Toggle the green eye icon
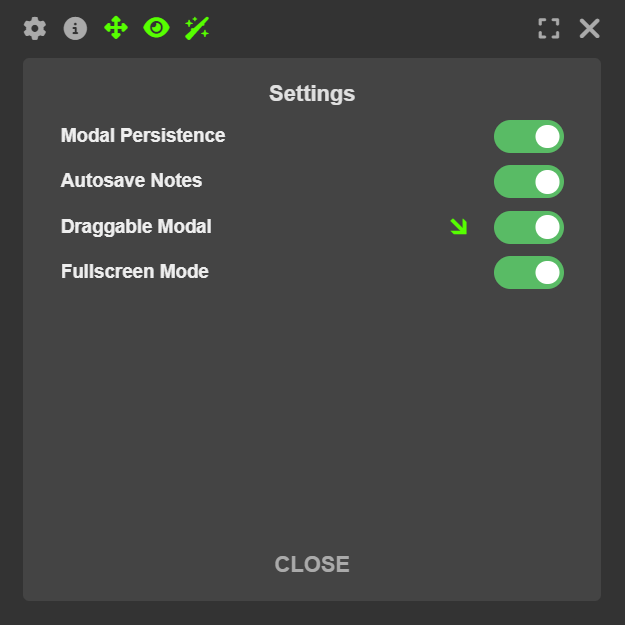Screen dimensions: 625x625 (x=156, y=28)
